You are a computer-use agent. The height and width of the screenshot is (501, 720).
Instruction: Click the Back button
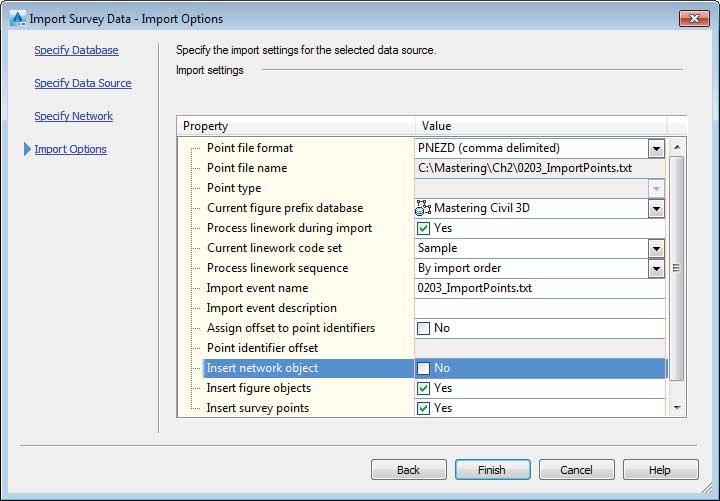(x=408, y=470)
